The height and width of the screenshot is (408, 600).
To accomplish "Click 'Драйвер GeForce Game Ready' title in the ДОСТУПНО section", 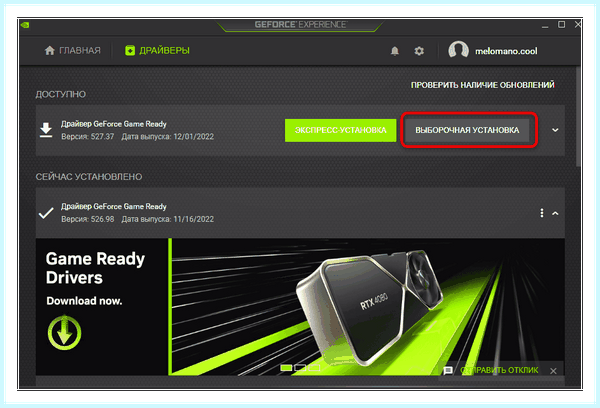I will pyautogui.click(x=114, y=124).
